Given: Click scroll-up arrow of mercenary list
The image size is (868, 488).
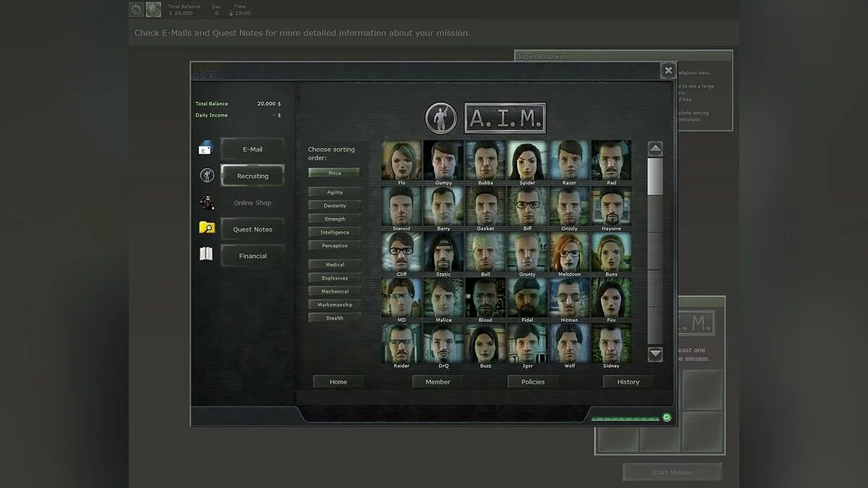Looking at the screenshot, I should click(655, 149).
